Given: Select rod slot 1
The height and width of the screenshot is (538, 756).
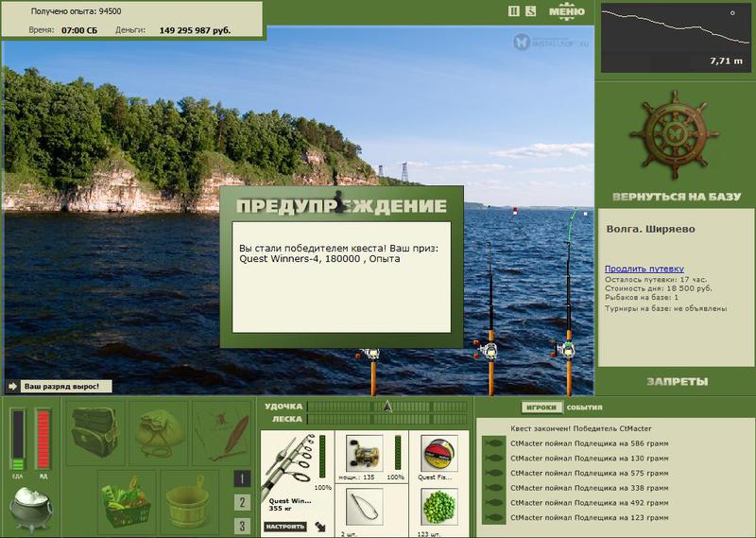Looking at the screenshot, I should tap(242, 478).
